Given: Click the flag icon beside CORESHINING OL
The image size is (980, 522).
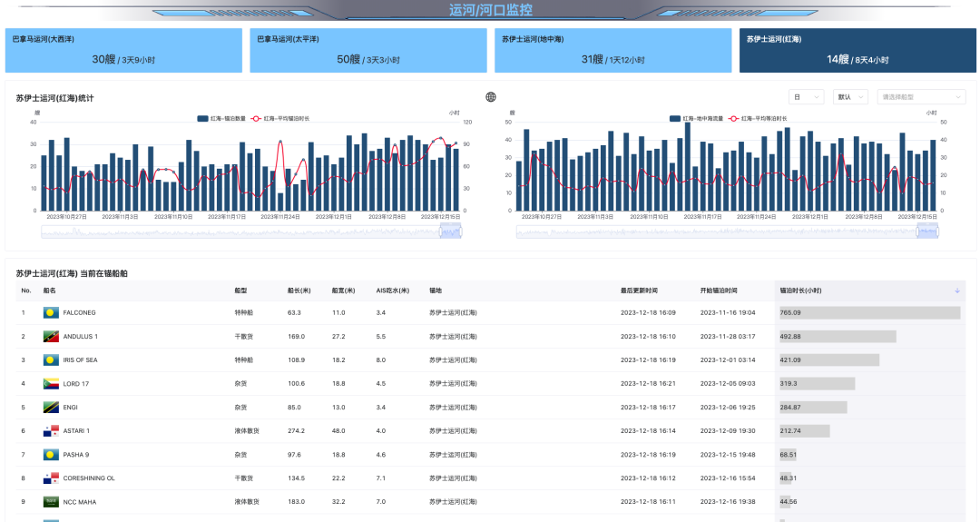Looking at the screenshot, I should point(51,478).
